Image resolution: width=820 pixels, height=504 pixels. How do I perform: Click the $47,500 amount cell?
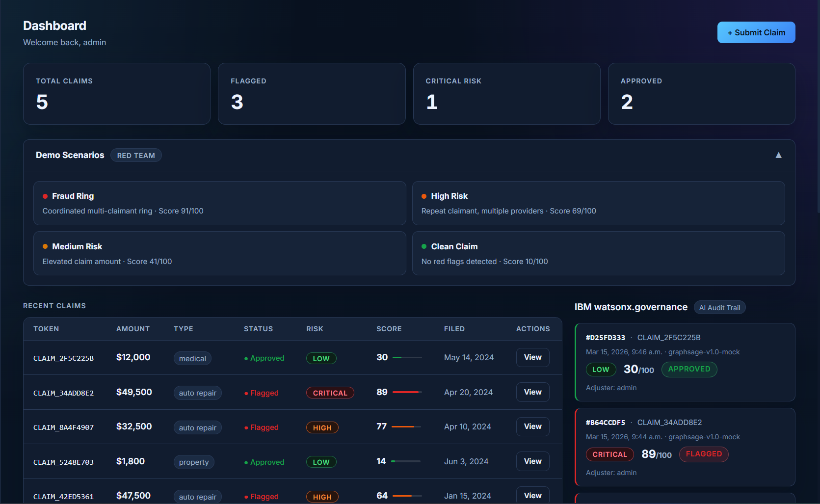(x=133, y=496)
